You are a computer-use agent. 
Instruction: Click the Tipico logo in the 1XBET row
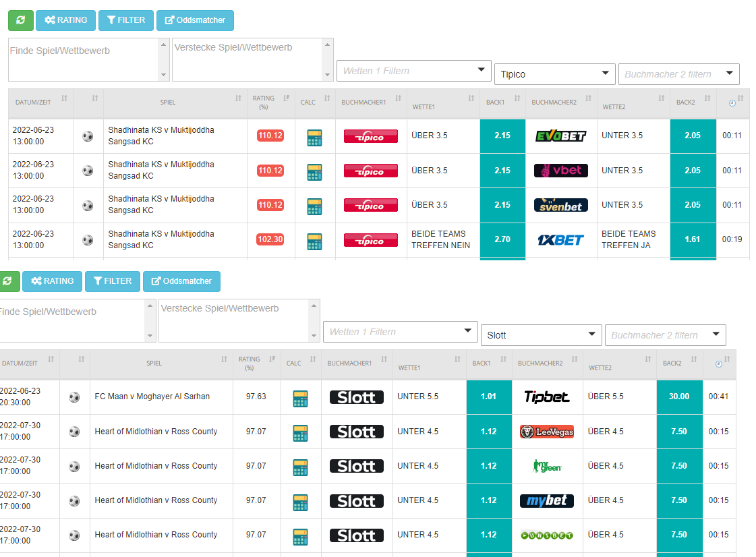point(371,240)
